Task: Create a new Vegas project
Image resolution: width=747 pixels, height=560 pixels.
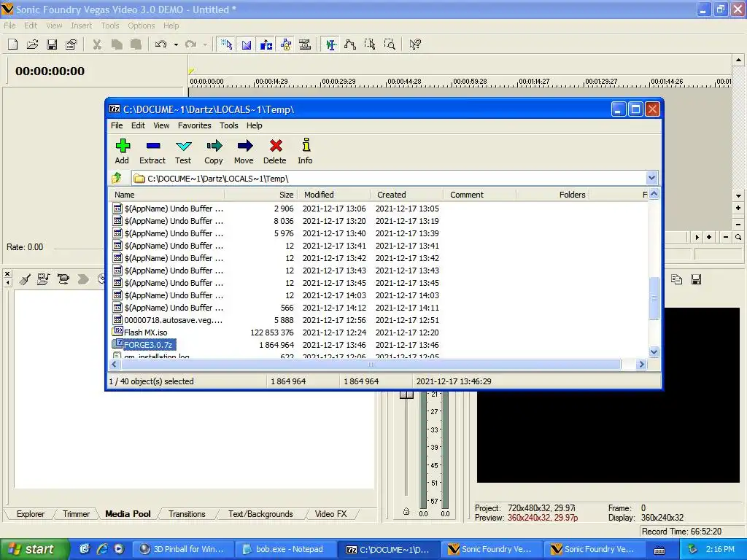Action: coord(13,44)
